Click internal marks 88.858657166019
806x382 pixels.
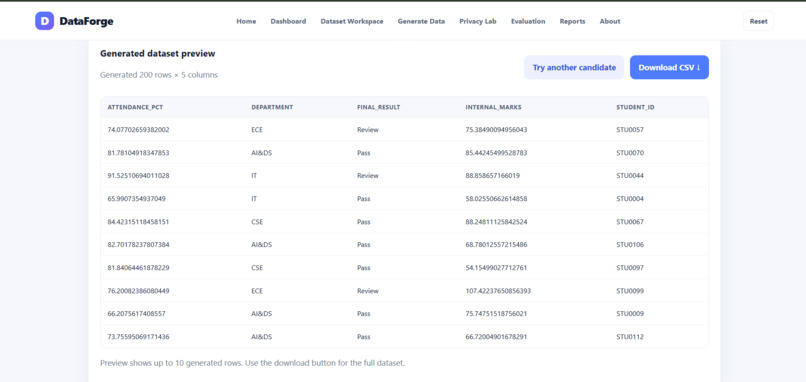pos(492,176)
